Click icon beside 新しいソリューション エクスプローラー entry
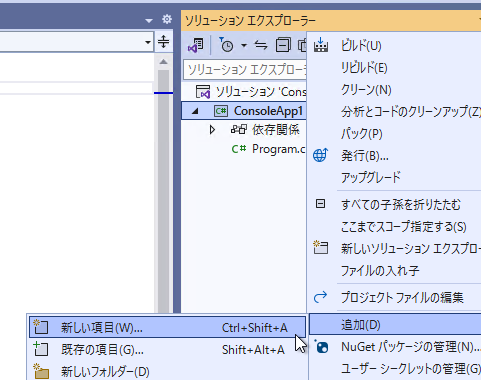 pyautogui.click(x=321, y=248)
